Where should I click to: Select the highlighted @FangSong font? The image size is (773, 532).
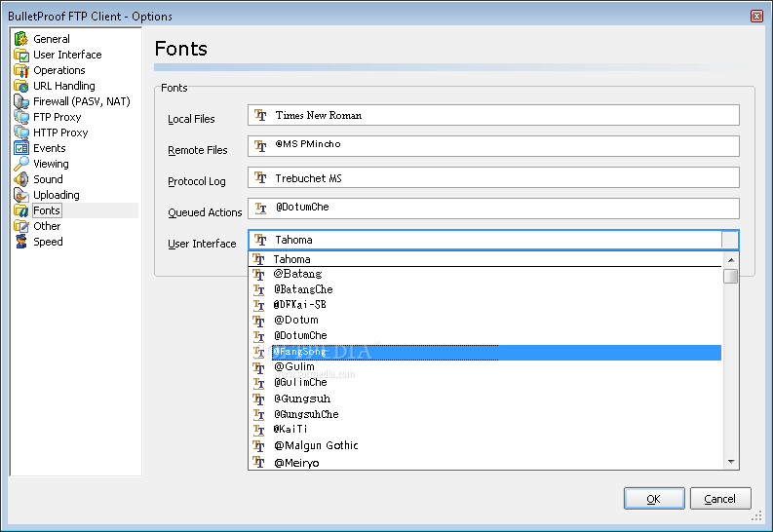(x=485, y=352)
